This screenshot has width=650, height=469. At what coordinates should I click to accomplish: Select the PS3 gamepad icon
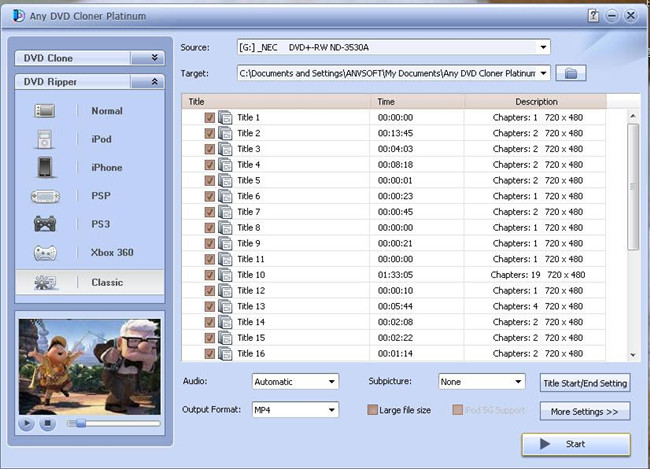(45, 224)
